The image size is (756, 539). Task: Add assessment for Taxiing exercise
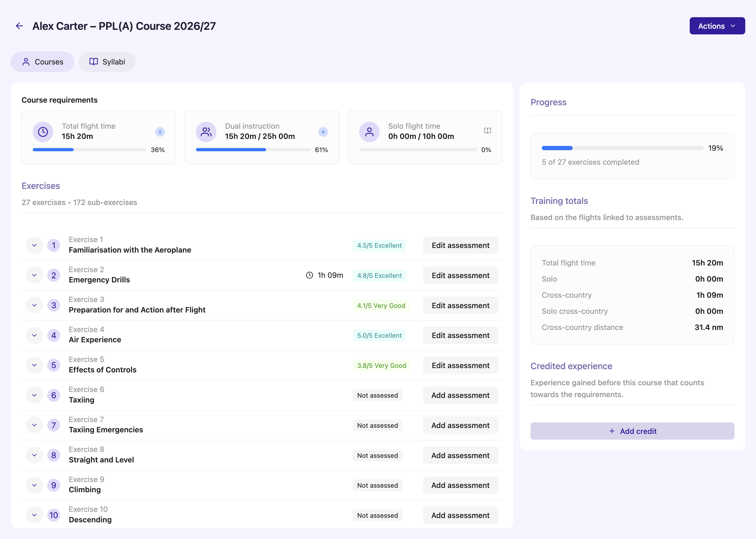[460, 395]
